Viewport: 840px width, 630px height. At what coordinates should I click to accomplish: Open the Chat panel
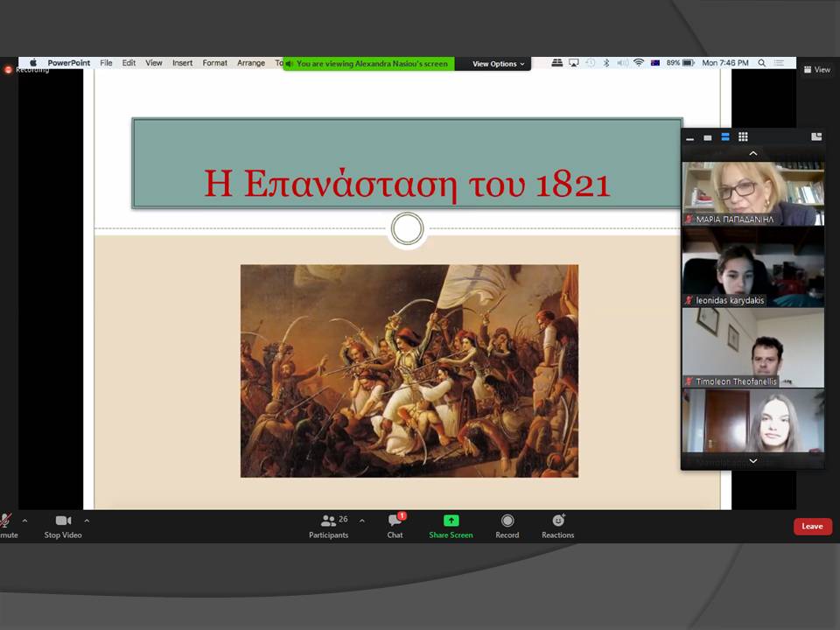click(x=395, y=527)
